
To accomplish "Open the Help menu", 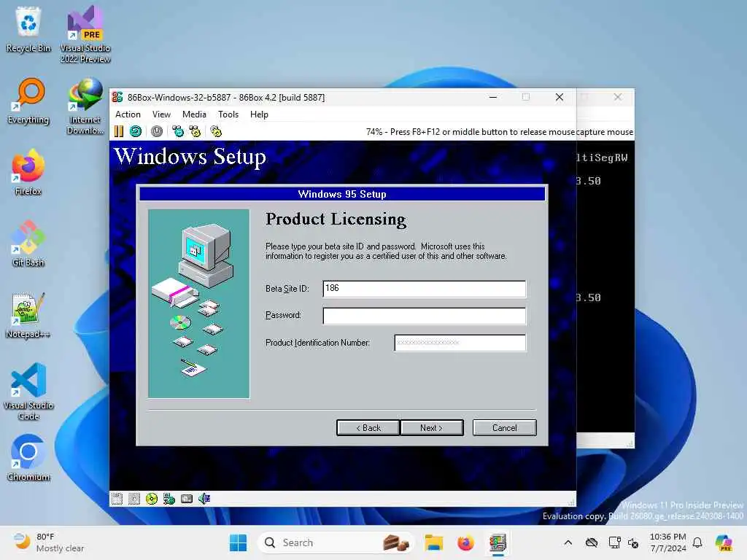I will point(259,114).
